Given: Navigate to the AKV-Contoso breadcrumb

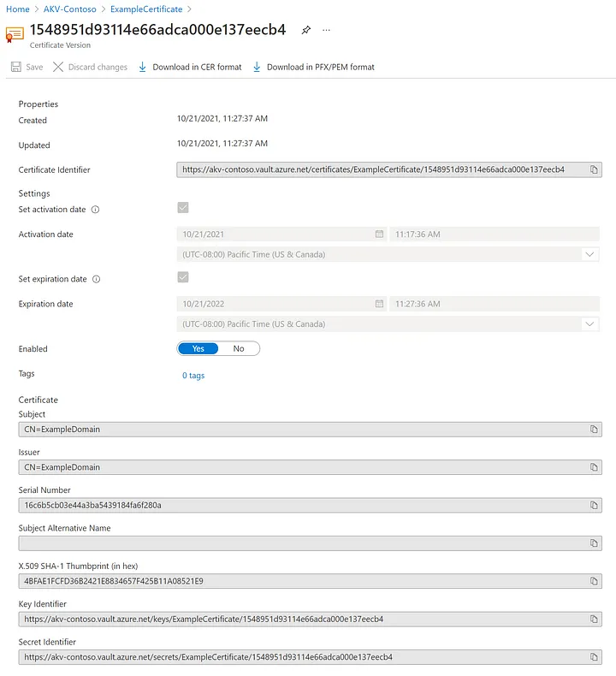Looking at the screenshot, I should tap(70, 9).
